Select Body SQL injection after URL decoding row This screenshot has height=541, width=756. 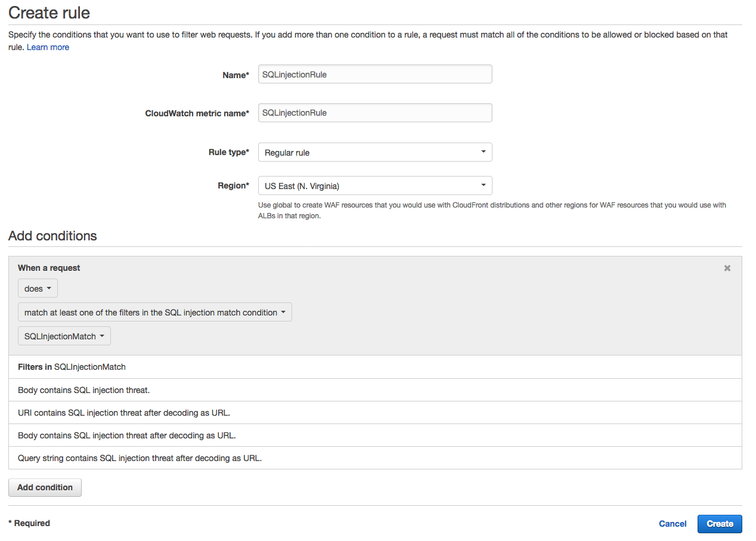click(x=375, y=435)
